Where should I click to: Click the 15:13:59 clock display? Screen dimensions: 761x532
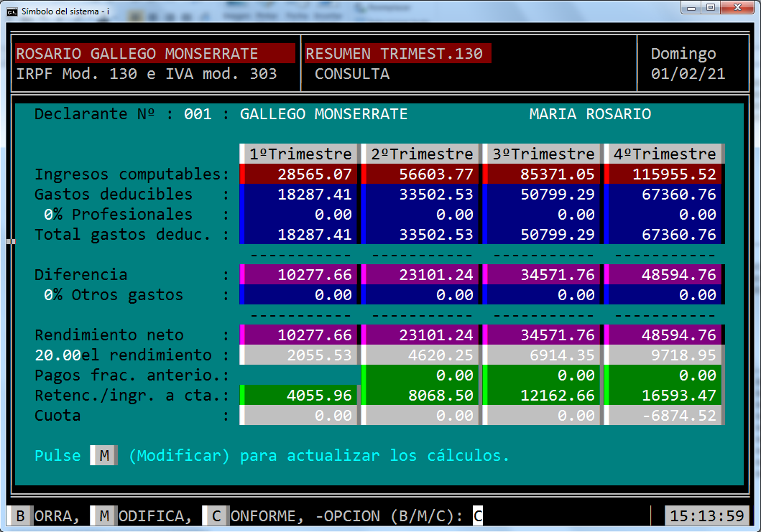[x=705, y=515]
